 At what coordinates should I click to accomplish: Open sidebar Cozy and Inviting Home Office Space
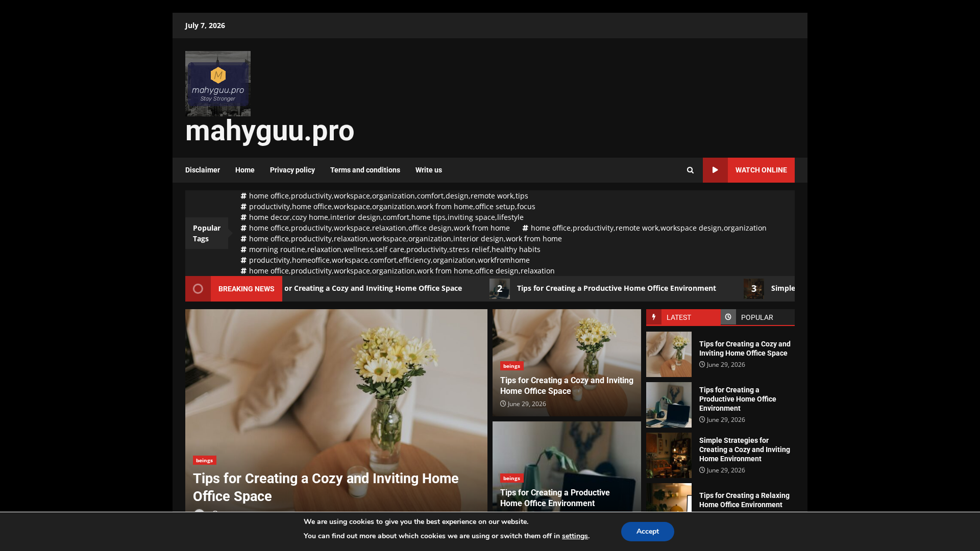pyautogui.click(x=745, y=348)
